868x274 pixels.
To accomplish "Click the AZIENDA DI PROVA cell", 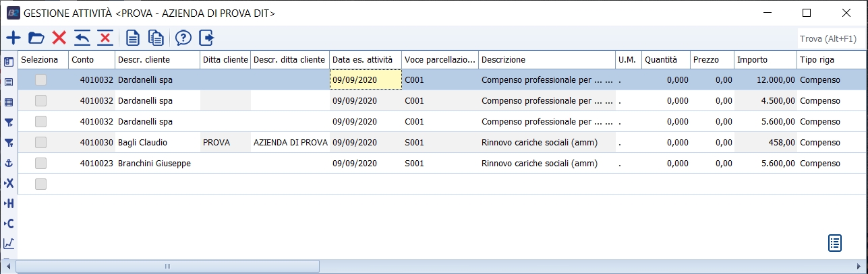I will [x=290, y=143].
